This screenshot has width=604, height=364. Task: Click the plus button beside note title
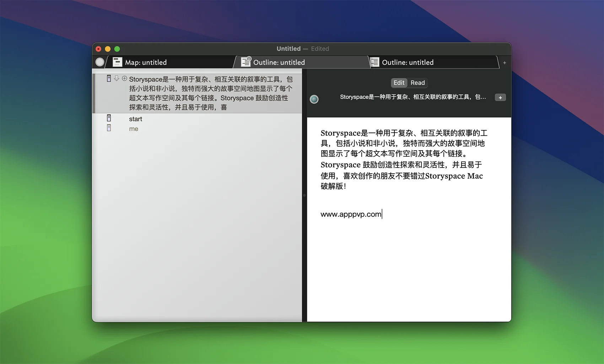(500, 98)
